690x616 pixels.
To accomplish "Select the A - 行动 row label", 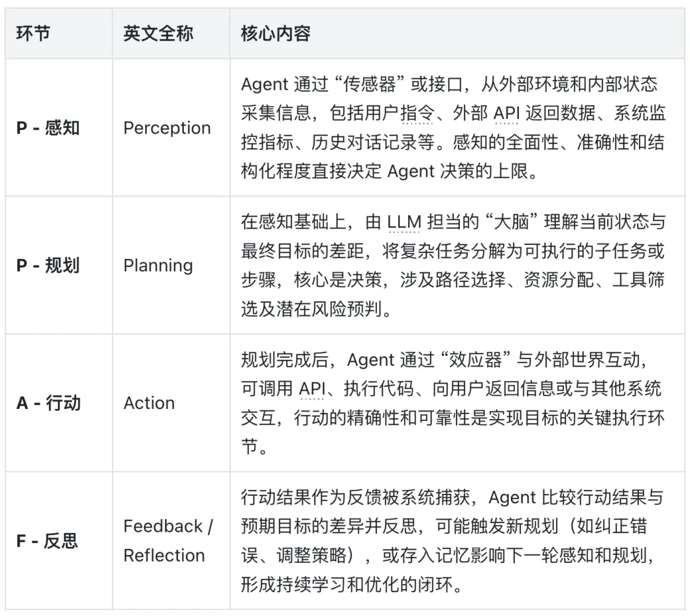I will coord(48,403).
